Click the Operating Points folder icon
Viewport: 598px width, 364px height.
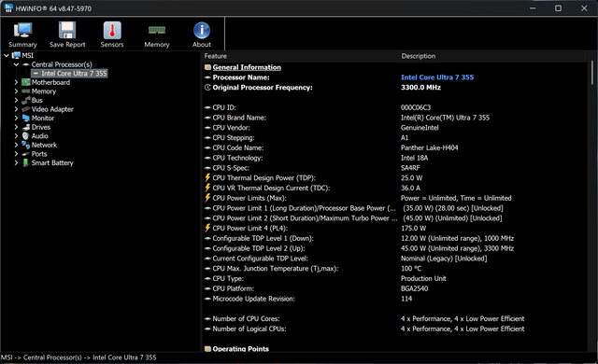(207, 349)
